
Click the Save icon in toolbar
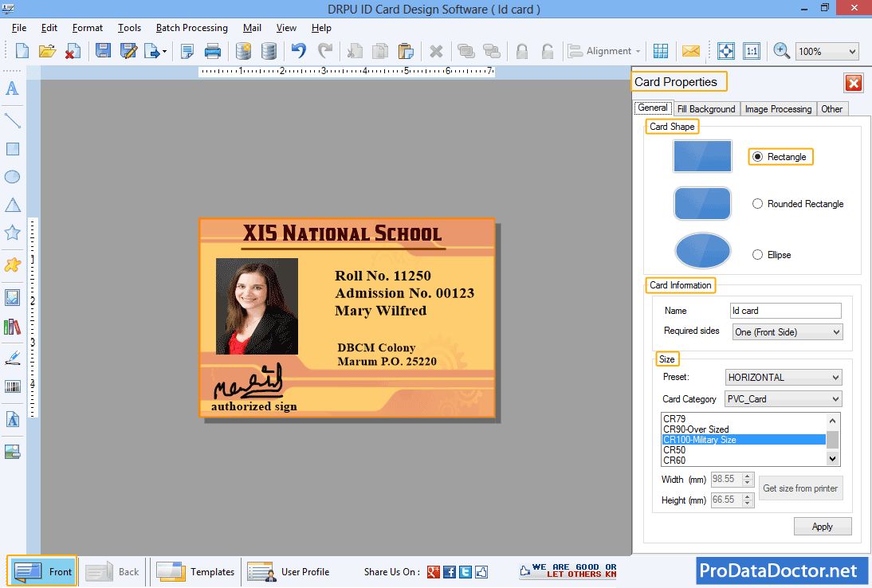pos(103,52)
